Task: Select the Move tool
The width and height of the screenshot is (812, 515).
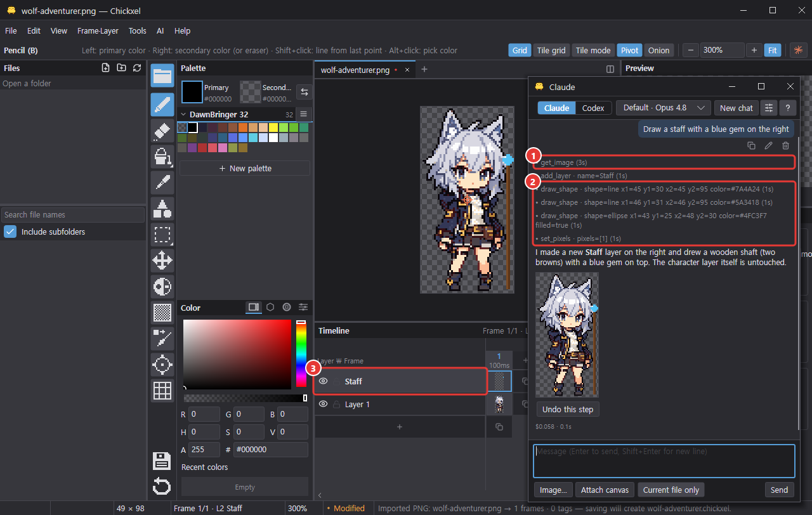Action: point(162,261)
